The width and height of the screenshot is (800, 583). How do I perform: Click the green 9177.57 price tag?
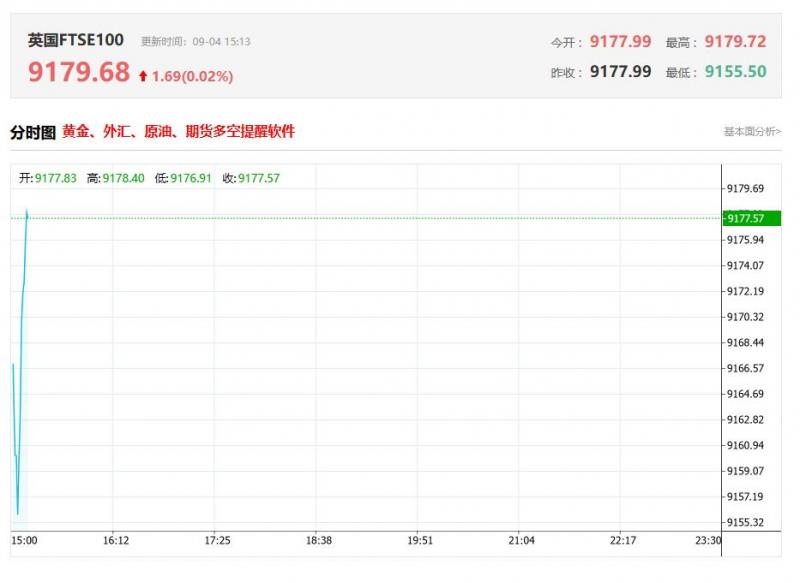(x=752, y=218)
